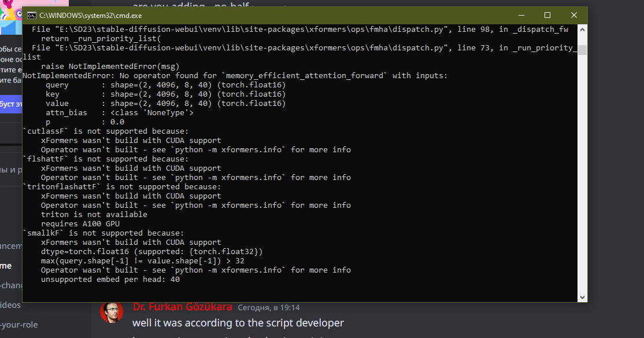Click the highlighted "me" item in the sidebar
This screenshot has height=338, width=644.
click(x=6, y=266)
